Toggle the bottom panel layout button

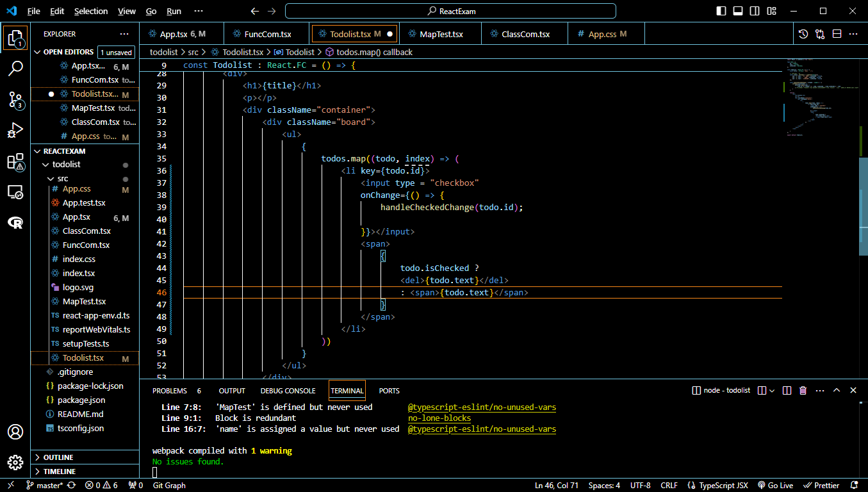738,11
